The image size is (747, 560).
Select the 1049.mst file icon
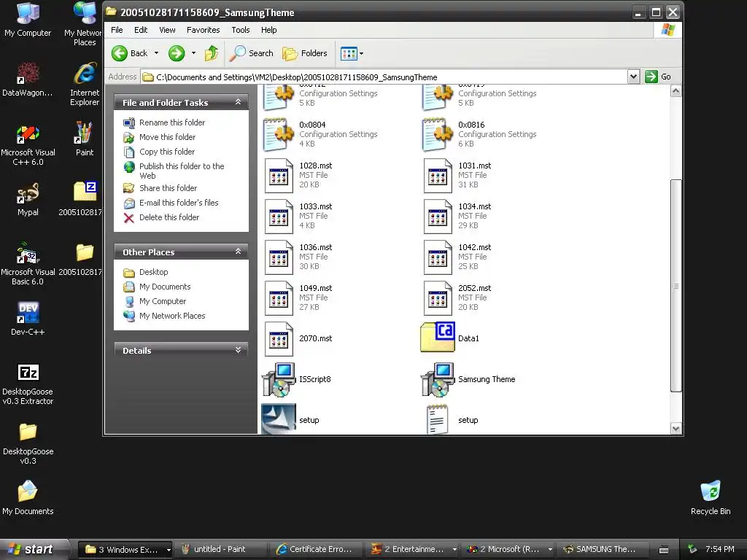click(x=279, y=298)
